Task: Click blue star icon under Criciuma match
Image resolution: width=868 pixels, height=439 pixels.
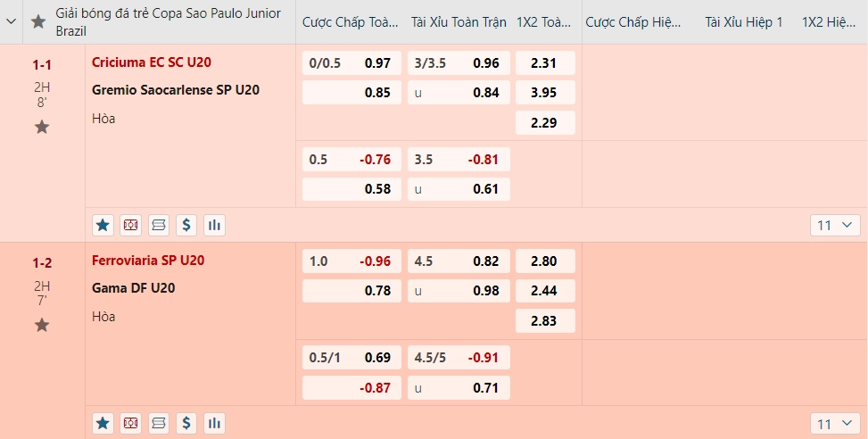Action: click(x=103, y=226)
